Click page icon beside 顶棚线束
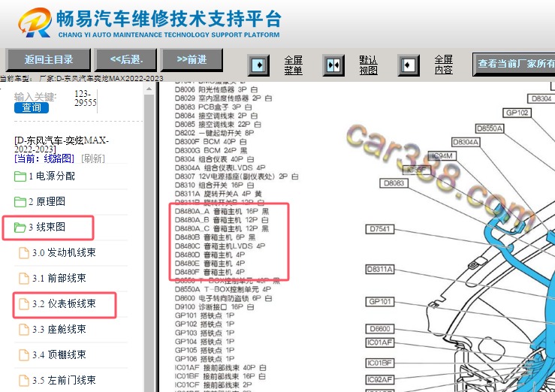555x392 pixels. 24,355
